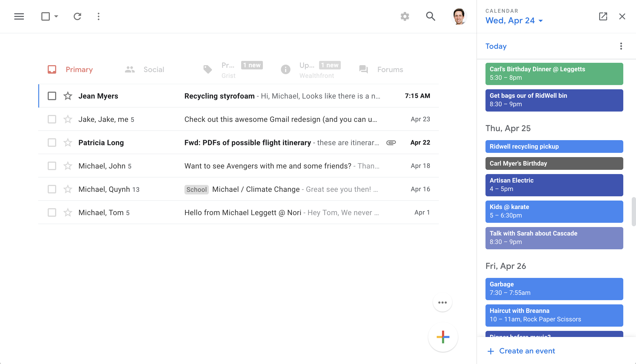Open Gmail settings

click(405, 16)
